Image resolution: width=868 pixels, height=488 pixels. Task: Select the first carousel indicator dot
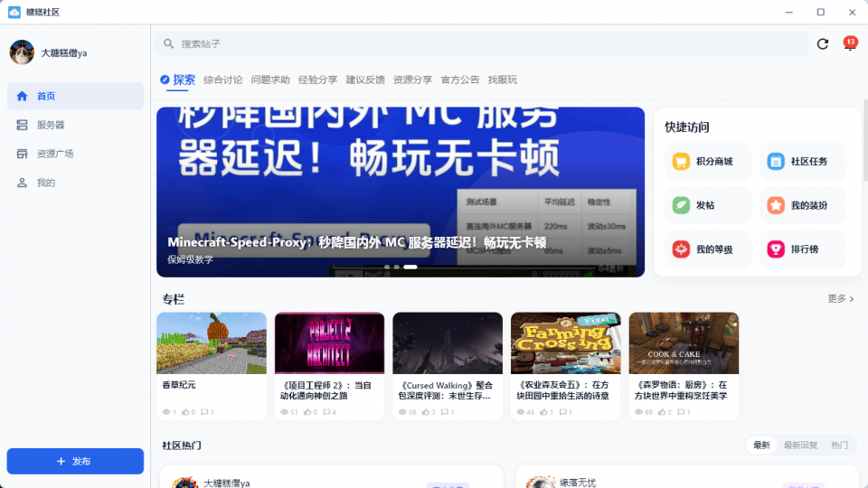click(387, 267)
